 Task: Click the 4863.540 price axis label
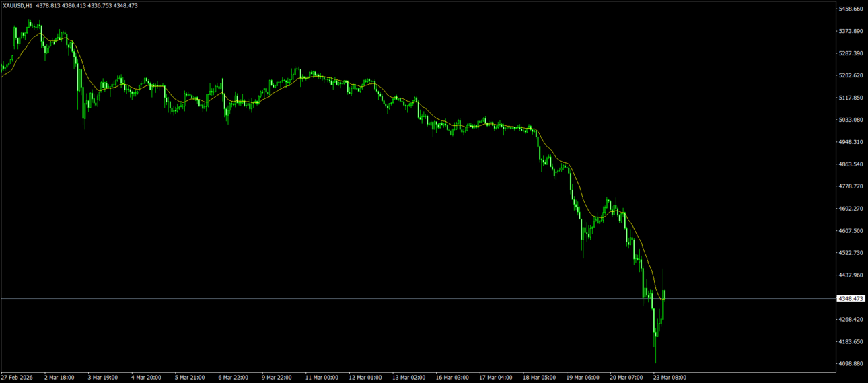click(851, 164)
